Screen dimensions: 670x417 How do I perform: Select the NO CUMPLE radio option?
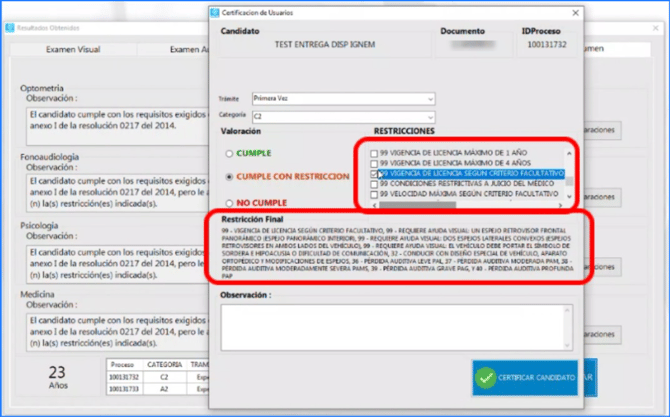tap(229, 202)
